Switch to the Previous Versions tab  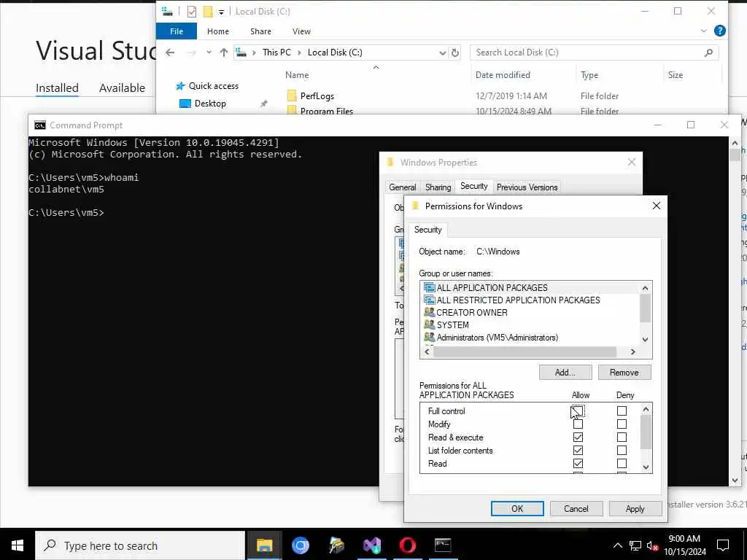527,187
